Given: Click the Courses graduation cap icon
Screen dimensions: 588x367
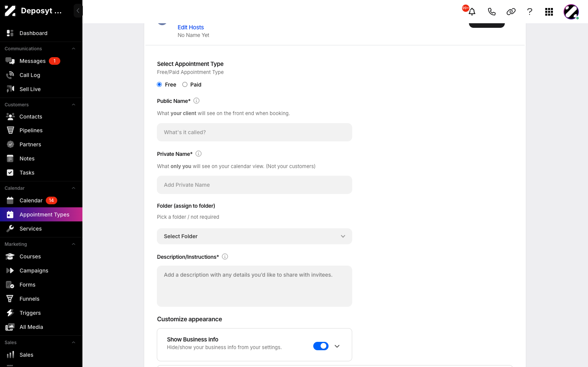Looking at the screenshot, I should 10,256.
